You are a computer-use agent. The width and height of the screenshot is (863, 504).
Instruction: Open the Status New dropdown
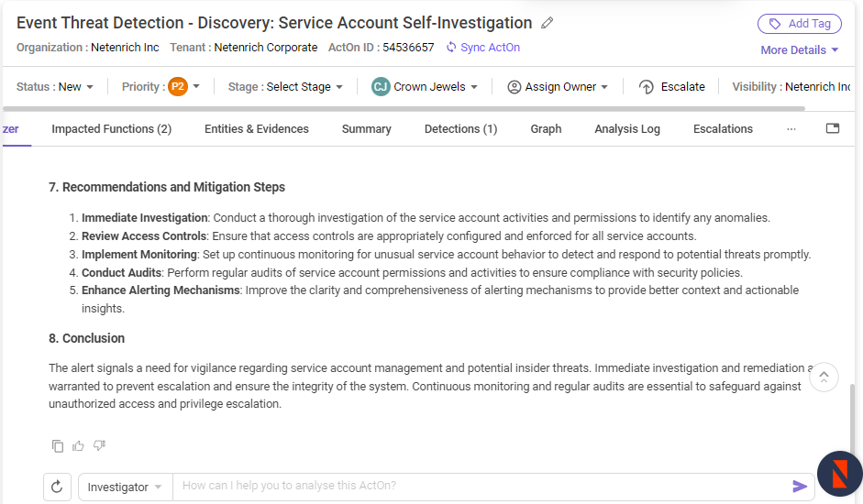click(55, 87)
